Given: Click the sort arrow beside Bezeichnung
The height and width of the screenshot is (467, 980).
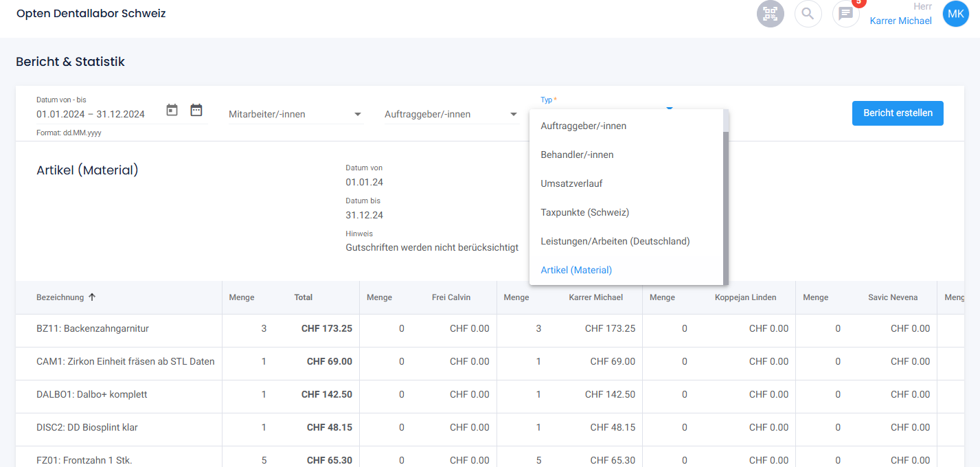Looking at the screenshot, I should pyautogui.click(x=92, y=297).
